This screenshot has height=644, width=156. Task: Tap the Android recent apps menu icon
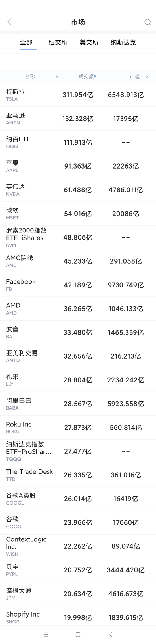[x=46, y=635]
